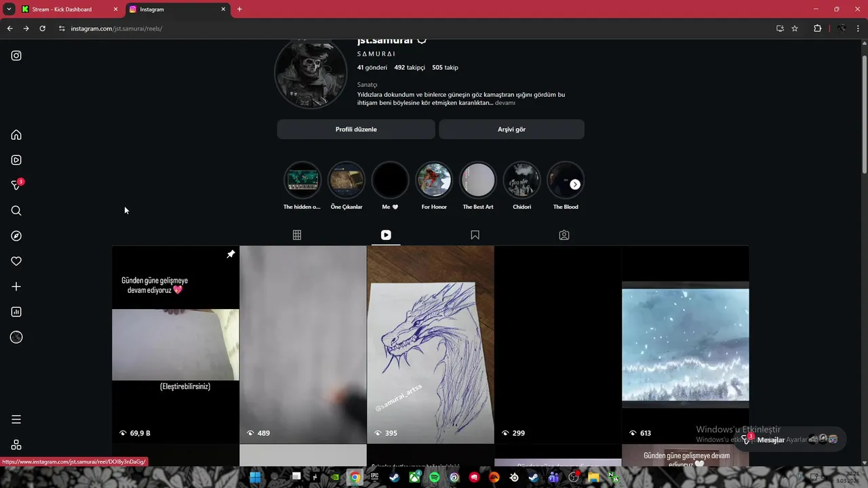Click the Create plus icon
The width and height of the screenshot is (868, 488).
pyautogui.click(x=16, y=287)
